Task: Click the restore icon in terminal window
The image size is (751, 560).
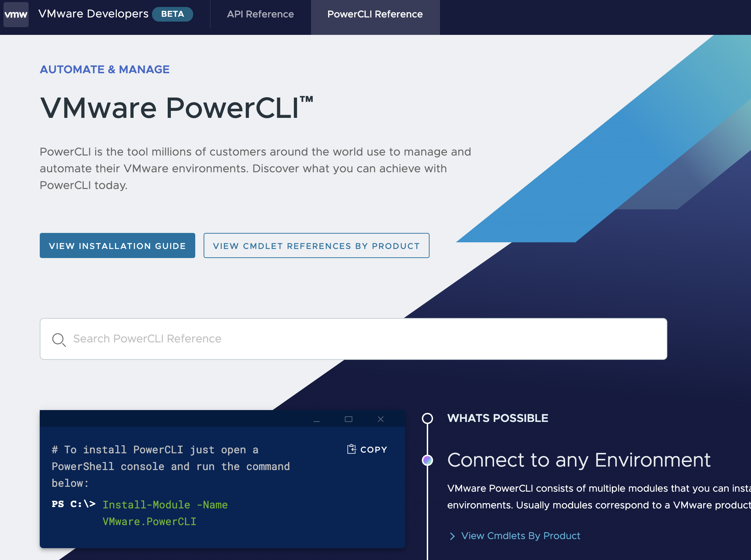Action: (348, 419)
